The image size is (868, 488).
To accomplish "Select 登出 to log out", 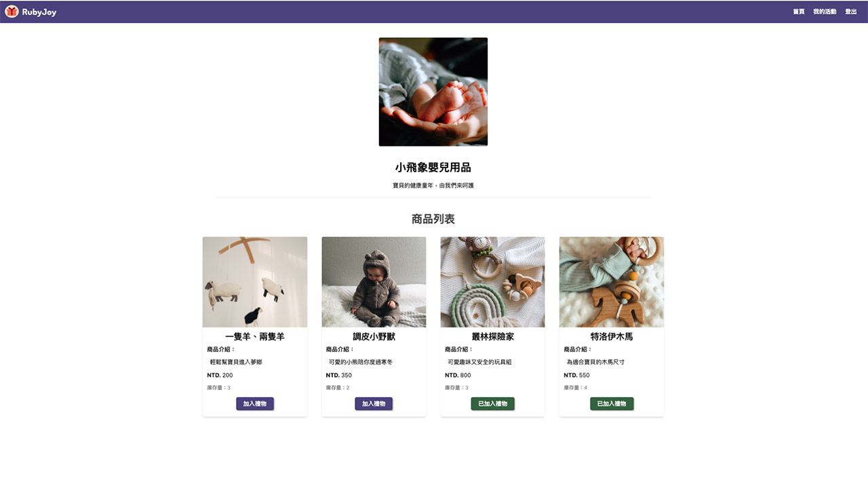I will (851, 12).
